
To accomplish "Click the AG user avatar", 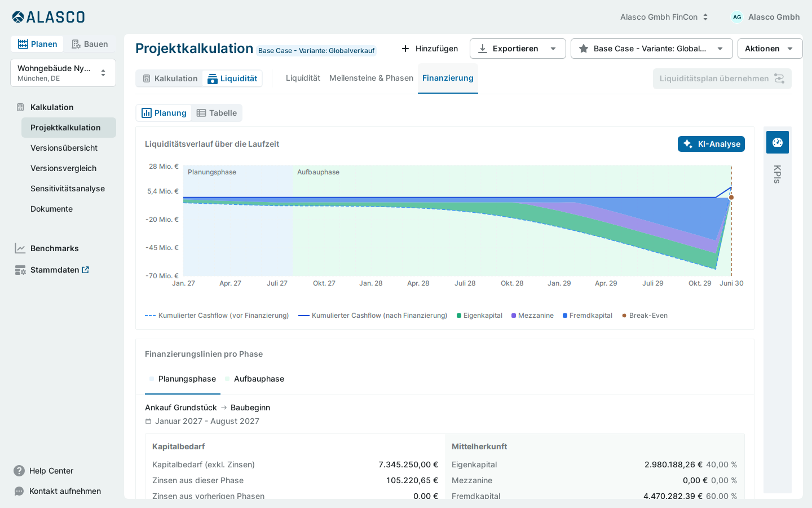I will [737, 17].
